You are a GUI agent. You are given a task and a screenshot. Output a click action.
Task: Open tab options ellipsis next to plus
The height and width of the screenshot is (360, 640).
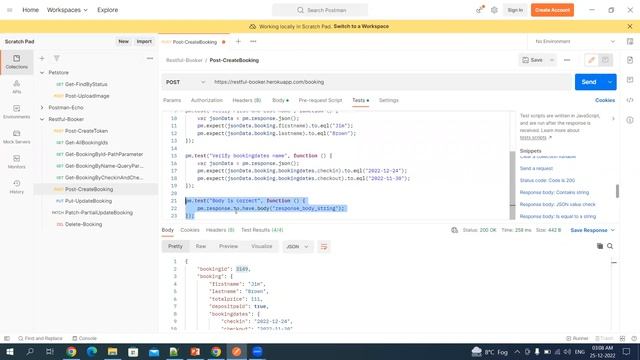pyautogui.click(x=253, y=41)
